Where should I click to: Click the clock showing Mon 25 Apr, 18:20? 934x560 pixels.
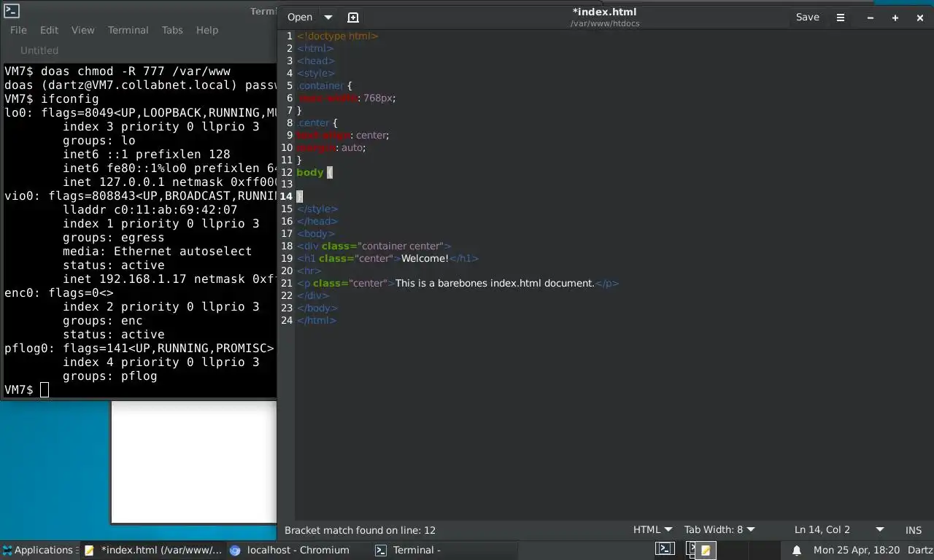857,550
